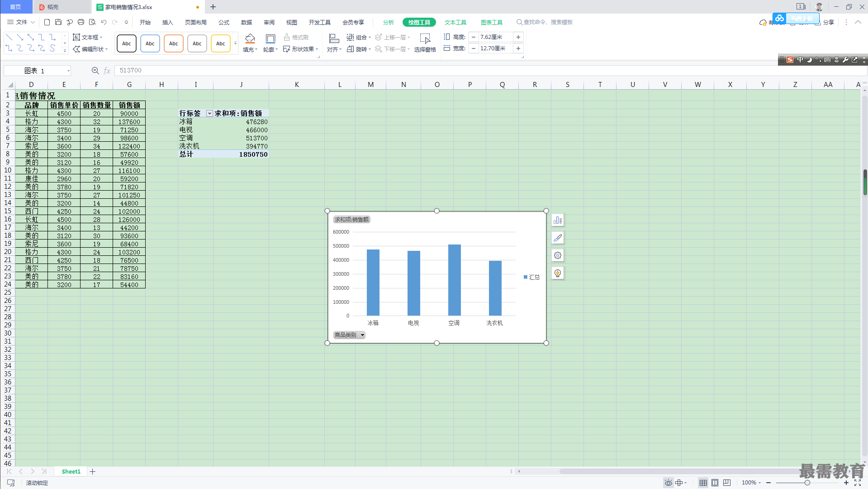
Task: Click the 空调 bar in chart
Action: click(x=455, y=280)
